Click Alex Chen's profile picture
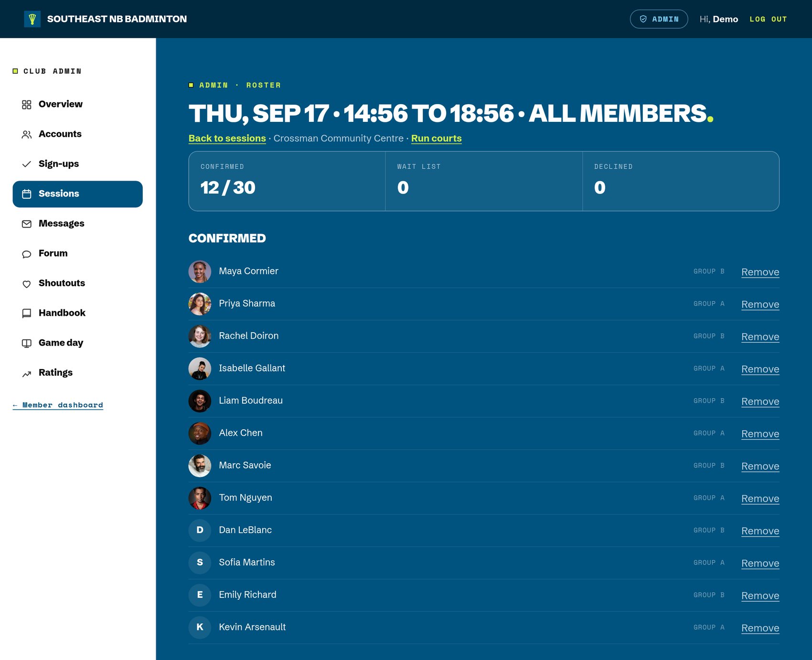812x660 pixels. (x=200, y=433)
